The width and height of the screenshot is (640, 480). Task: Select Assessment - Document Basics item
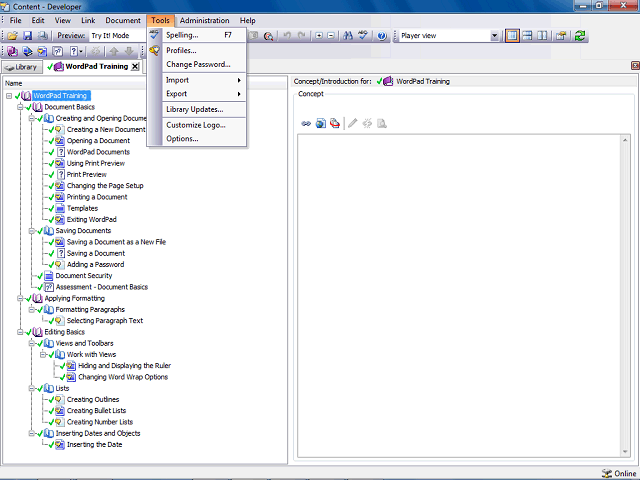[x=102, y=287]
